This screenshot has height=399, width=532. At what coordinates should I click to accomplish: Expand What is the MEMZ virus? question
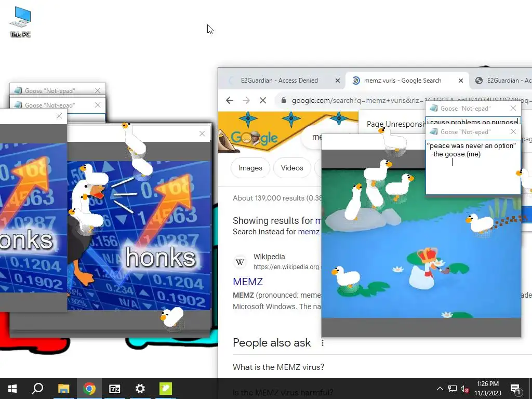(x=278, y=367)
